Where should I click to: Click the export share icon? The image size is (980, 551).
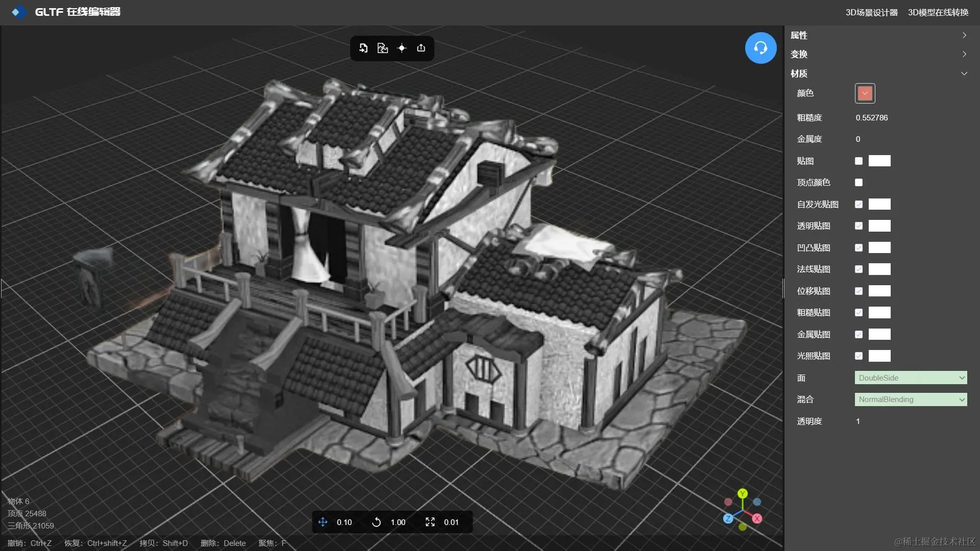point(421,48)
